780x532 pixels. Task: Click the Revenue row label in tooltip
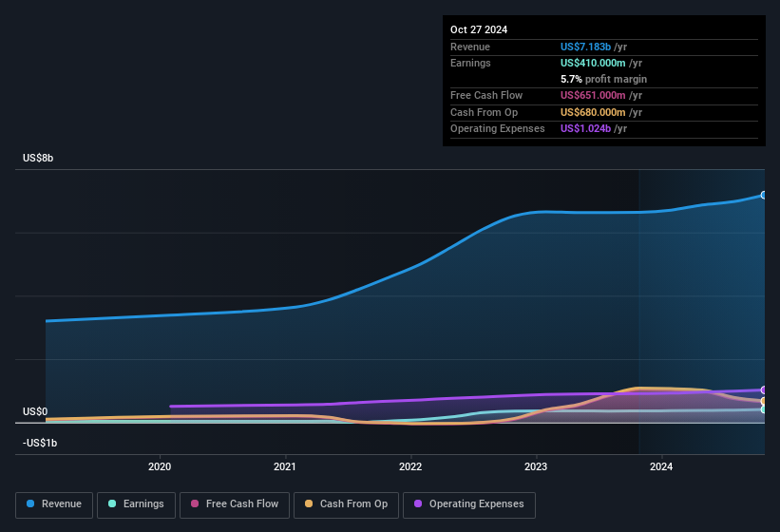pyautogui.click(x=470, y=47)
